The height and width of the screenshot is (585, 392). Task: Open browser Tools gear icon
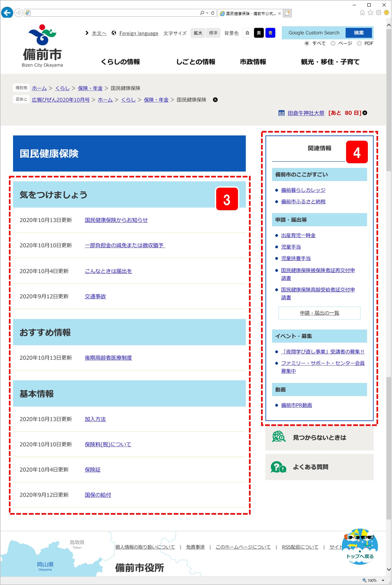pyautogui.click(x=378, y=13)
